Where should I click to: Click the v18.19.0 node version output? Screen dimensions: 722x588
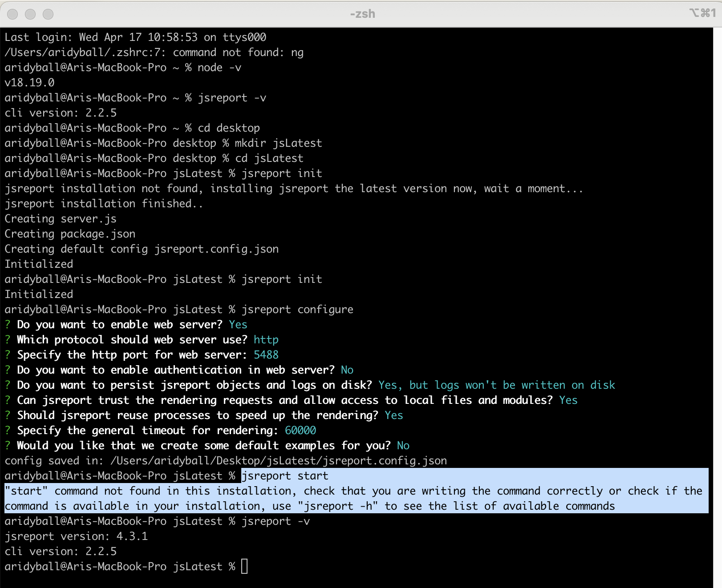29,83
